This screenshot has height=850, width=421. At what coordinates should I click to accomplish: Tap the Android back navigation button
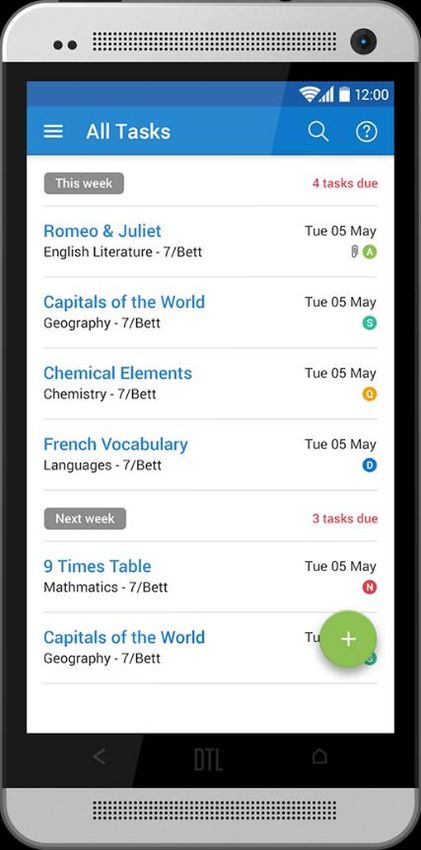(x=99, y=756)
